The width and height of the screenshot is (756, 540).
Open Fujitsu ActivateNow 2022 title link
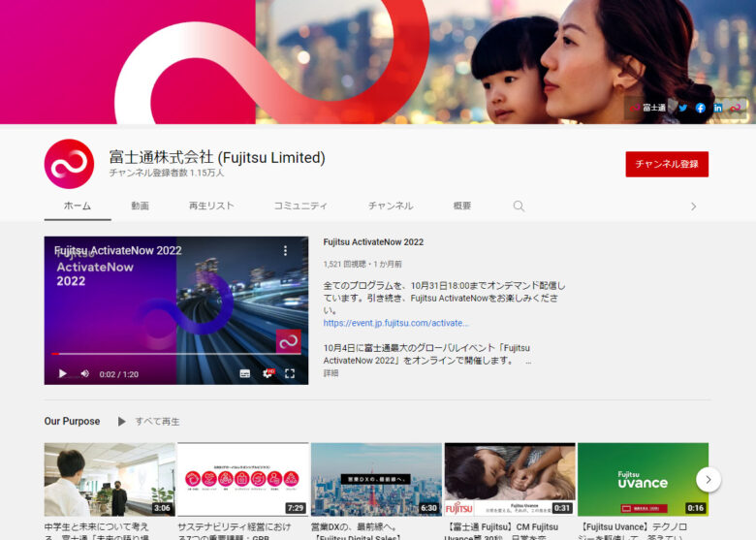tap(373, 242)
